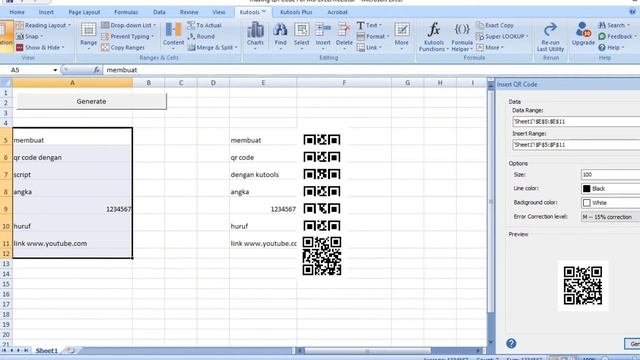Viewport: 640px width, 360px height.
Task: Expand the Kutools Help dropdown
Action: (x=611, y=47)
